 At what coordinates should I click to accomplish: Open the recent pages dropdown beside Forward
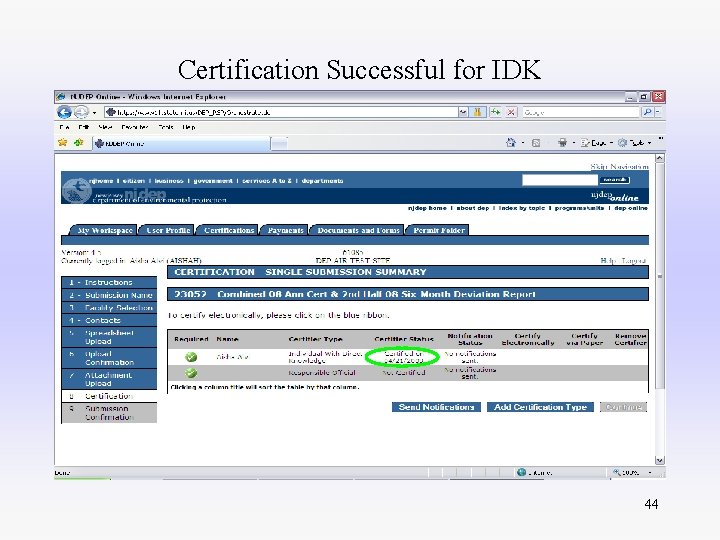[94, 112]
